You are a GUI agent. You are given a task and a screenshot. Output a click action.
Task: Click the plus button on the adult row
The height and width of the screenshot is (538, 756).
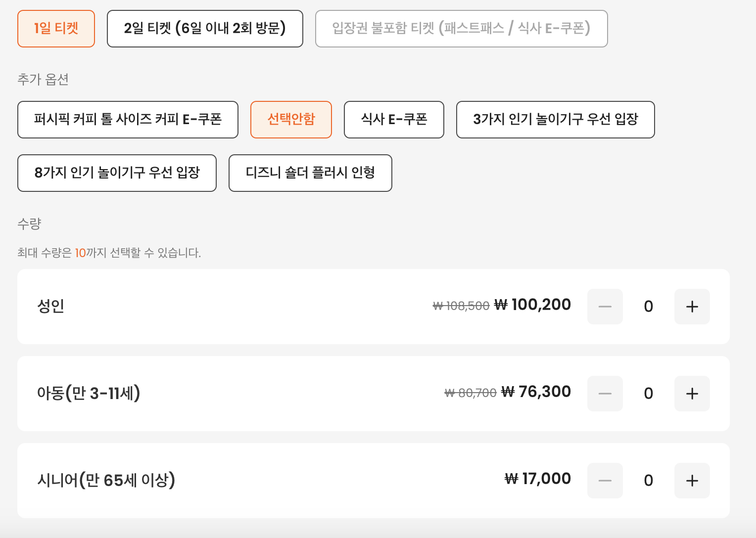[x=692, y=307]
